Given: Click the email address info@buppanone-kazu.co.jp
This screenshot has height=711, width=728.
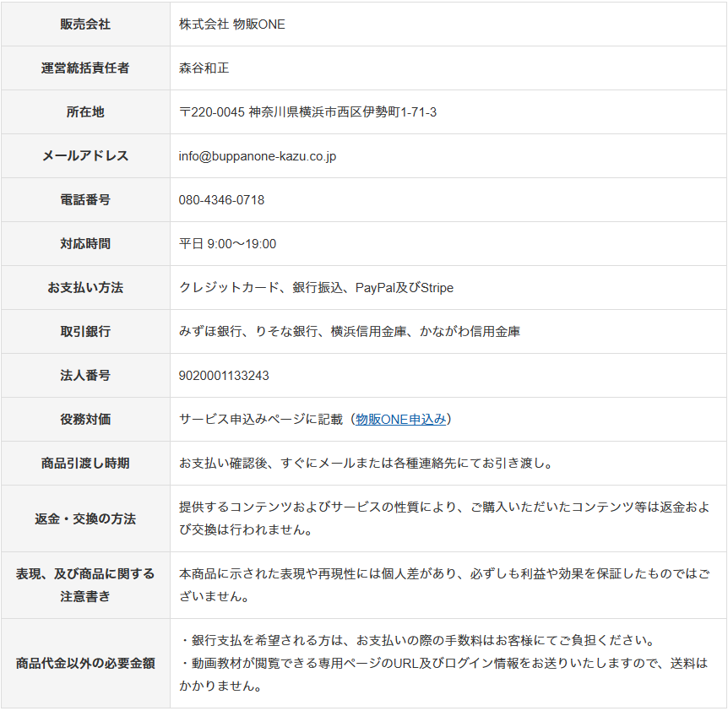Looking at the screenshot, I should [258, 156].
